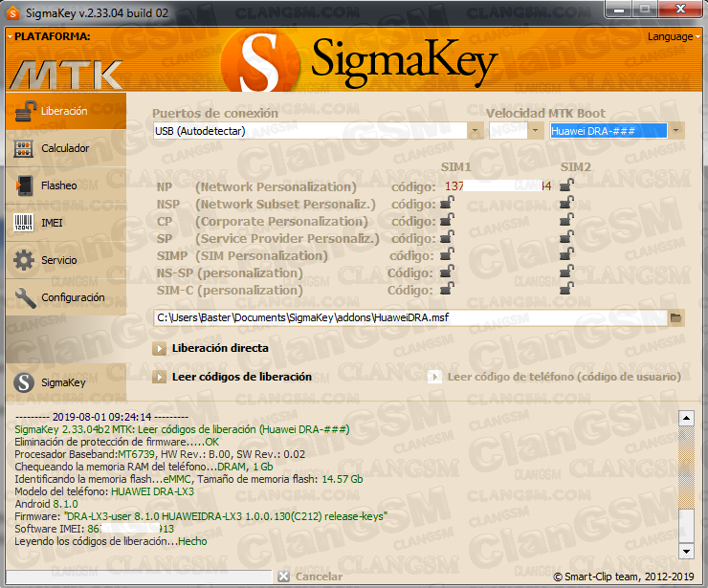Click the SP SIM2 unlock padlock icon
Image resolution: width=708 pixels, height=588 pixels.
[x=566, y=236]
